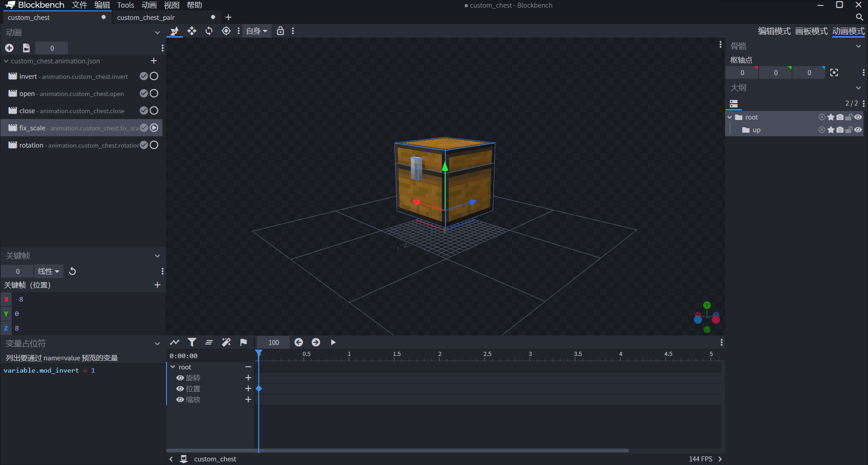868x465 pixels.
Task: Collapse the variable placeholders panel chevron
Action: [157, 344]
